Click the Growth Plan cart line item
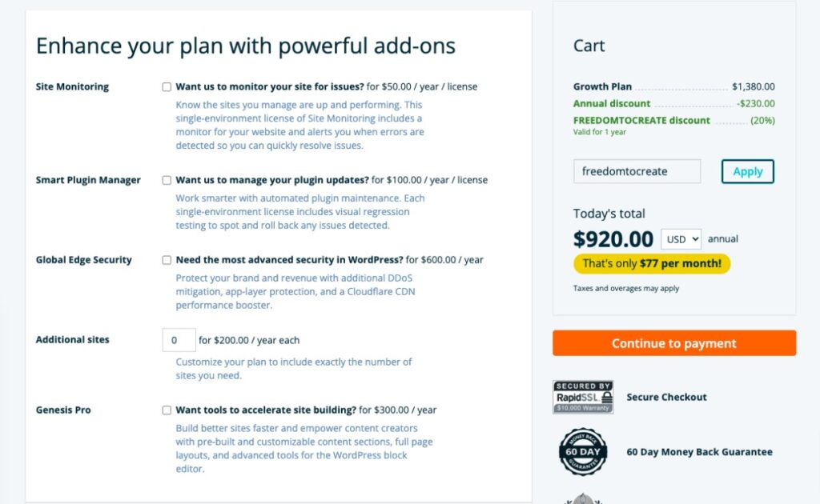Viewport: 820px width, 504px height. (x=674, y=86)
